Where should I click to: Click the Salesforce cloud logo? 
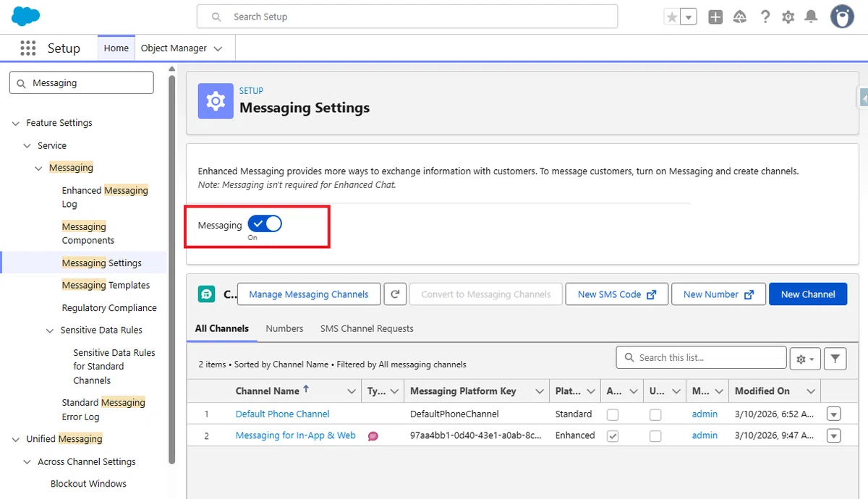click(x=26, y=16)
